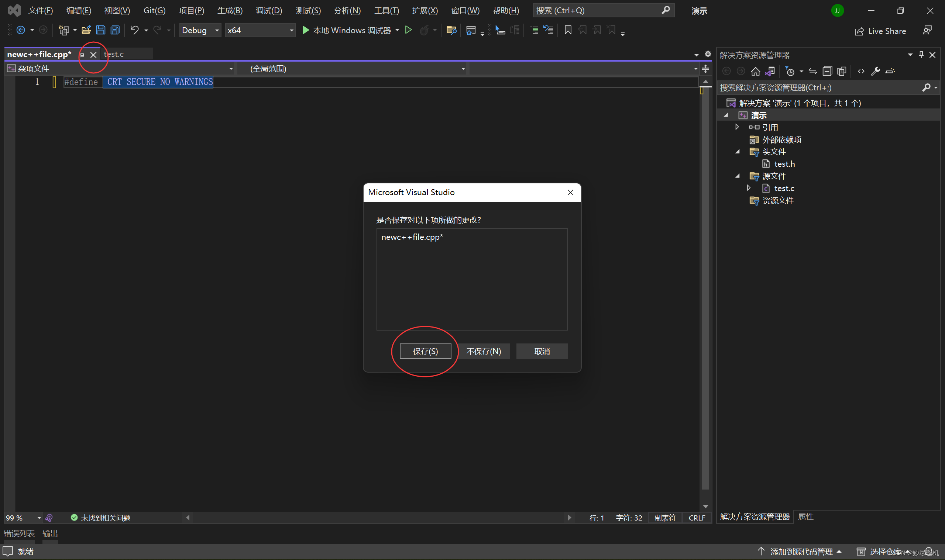Viewport: 945px width, 560px height.
Task: Switch to the test.c editor tab
Action: pos(114,54)
